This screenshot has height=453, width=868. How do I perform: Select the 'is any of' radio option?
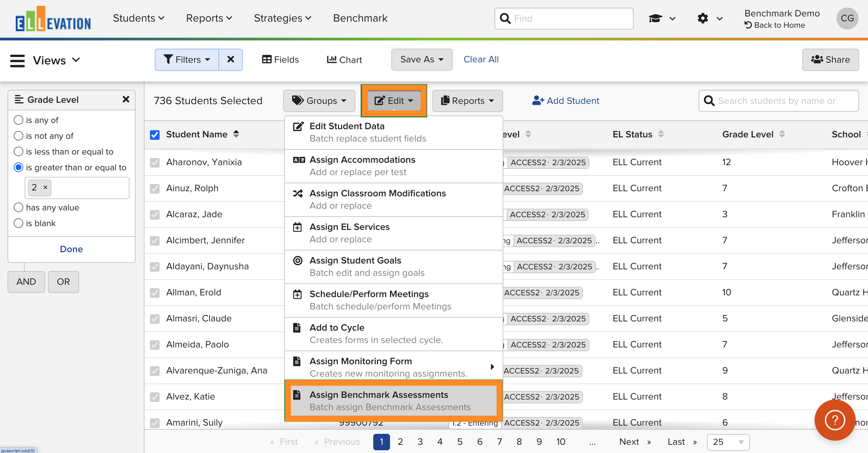(x=18, y=120)
